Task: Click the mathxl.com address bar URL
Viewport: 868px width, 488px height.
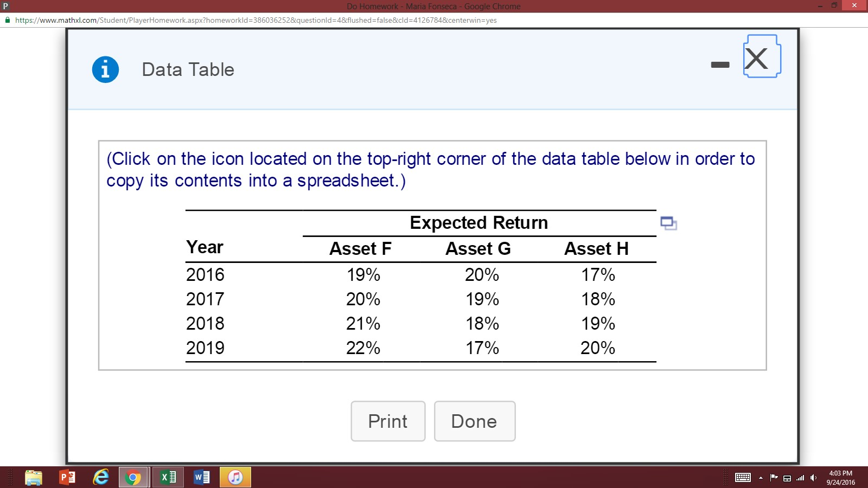Action: [255, 20]
